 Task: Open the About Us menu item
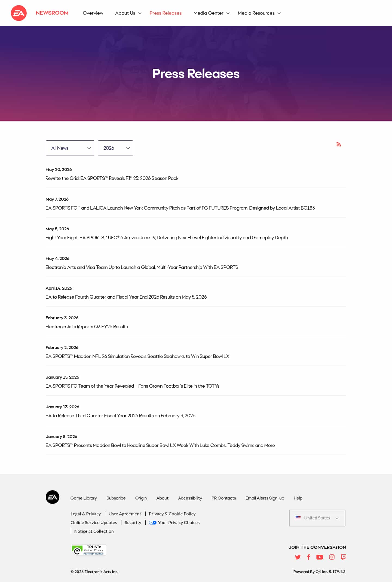(125, 13)
